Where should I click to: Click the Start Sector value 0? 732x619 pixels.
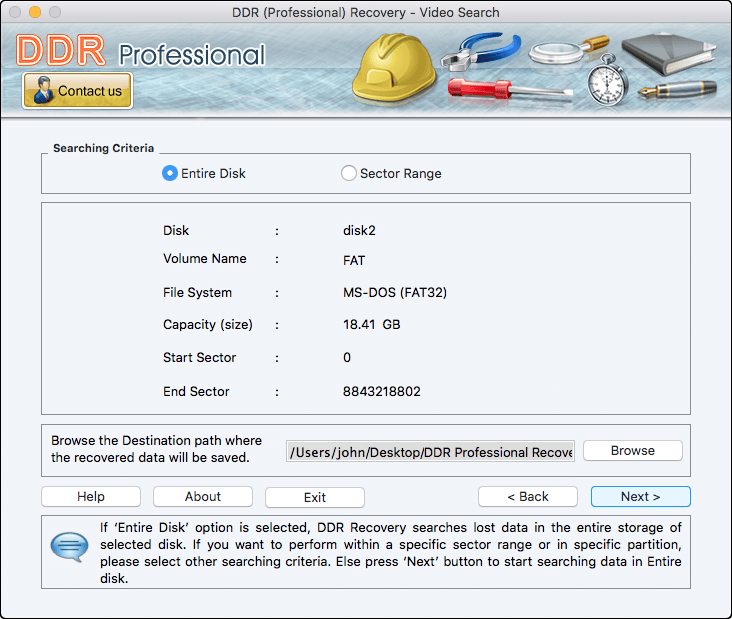[x=347, y=358]
